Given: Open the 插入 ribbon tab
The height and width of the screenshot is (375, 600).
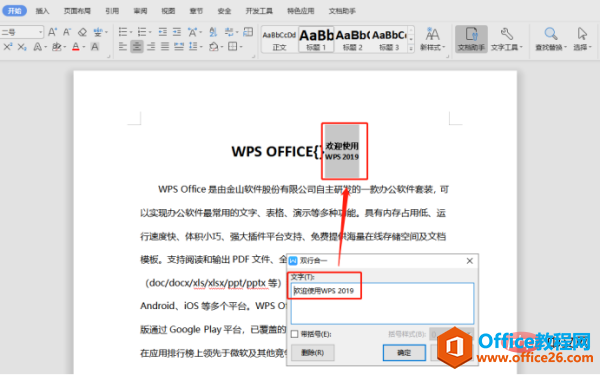Looking at the screenshot, I should coord(42,11).
